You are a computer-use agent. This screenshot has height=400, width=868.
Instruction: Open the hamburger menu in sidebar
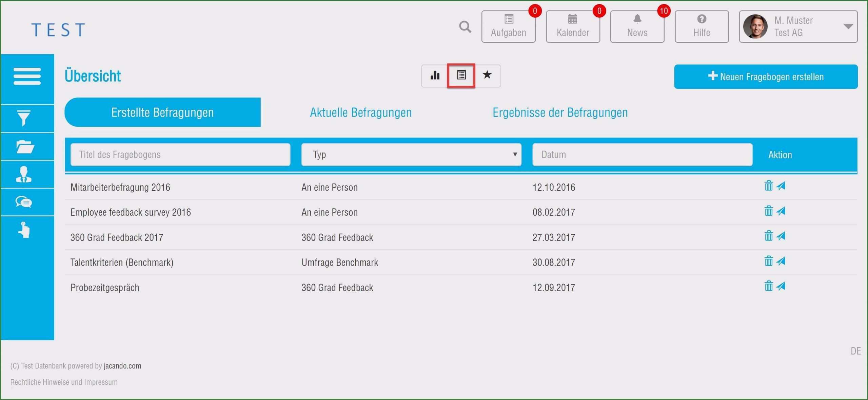click(27, 76)
